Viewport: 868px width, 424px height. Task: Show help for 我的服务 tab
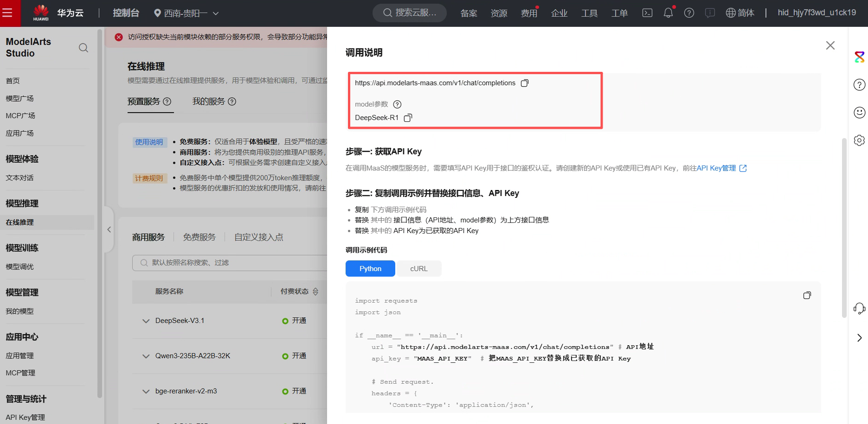[232, 101]
